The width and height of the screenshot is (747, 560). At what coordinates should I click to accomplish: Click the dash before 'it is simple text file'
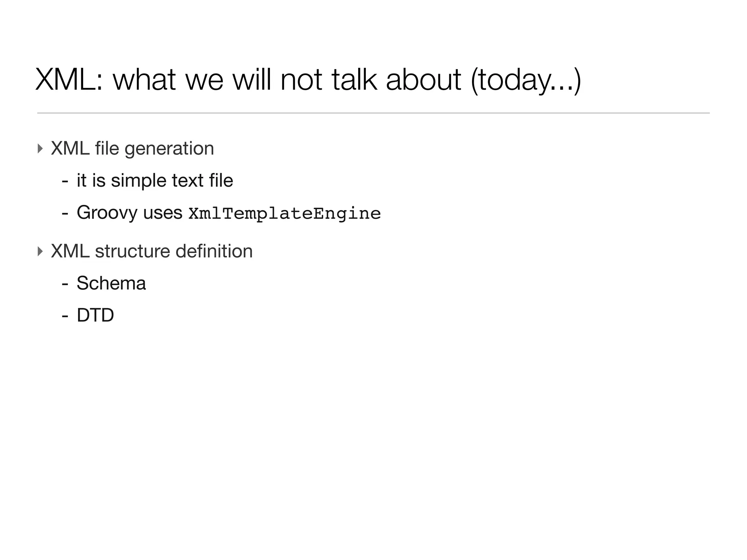pyautogui.click(x=65, y=181)
